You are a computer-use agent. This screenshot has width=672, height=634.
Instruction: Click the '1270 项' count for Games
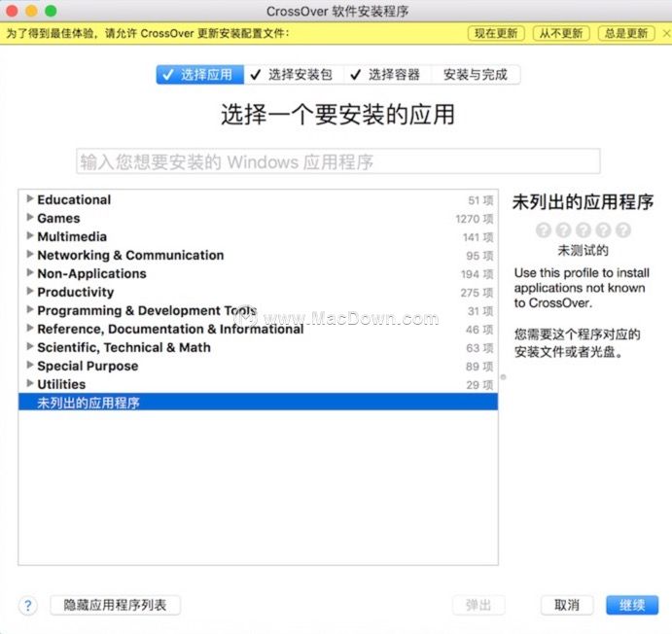[x=474, y=219]
